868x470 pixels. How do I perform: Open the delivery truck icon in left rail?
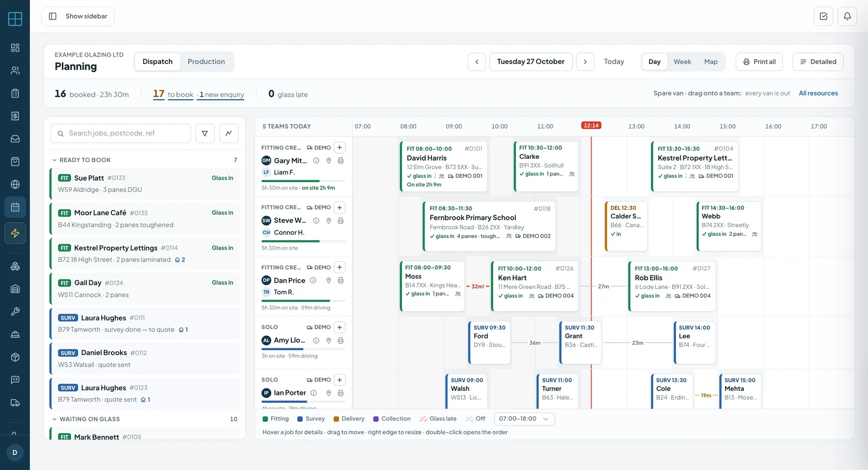[15, 403]
